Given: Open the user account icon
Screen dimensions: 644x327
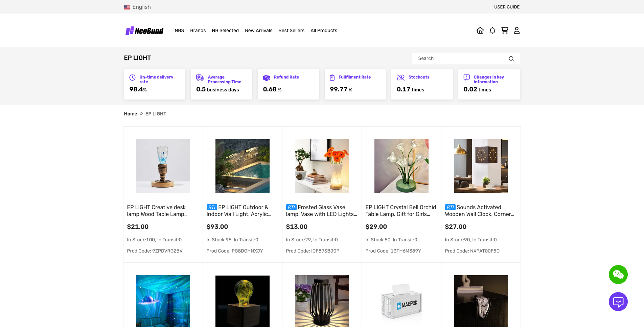Looking at the screenshot, I should coord(517,30).
